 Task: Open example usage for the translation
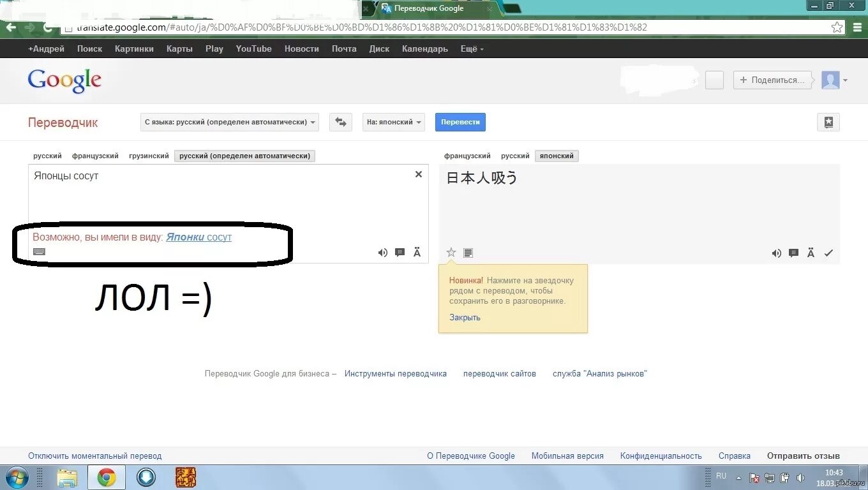click(x=794, y=253)
